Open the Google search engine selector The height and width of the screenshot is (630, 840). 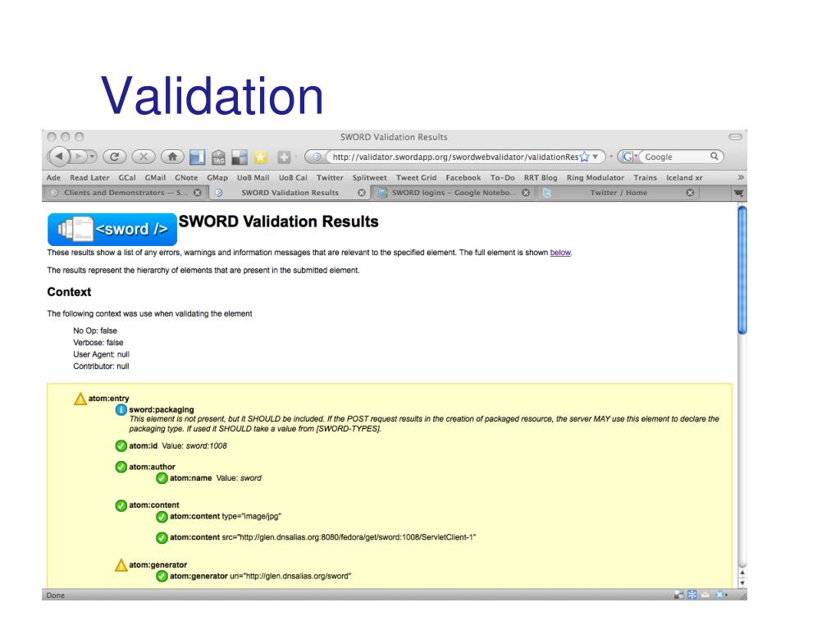click(629, 157)
